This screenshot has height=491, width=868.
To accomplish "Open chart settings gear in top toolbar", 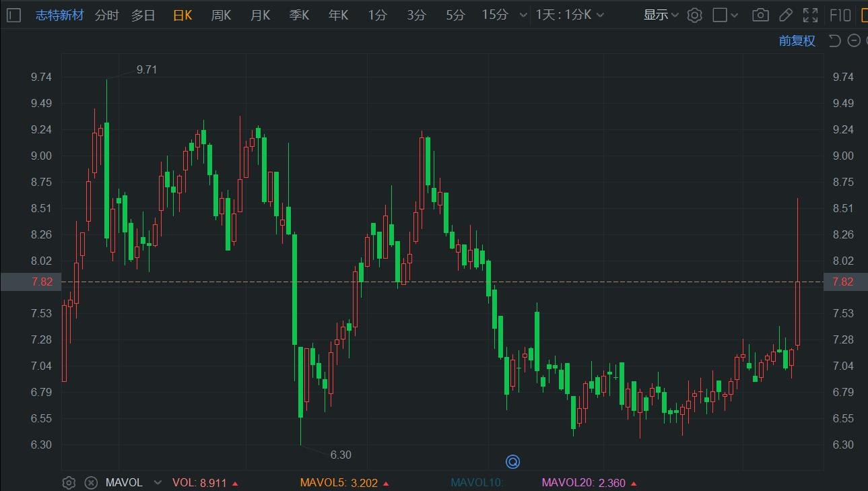I will (x=695, y=15).
